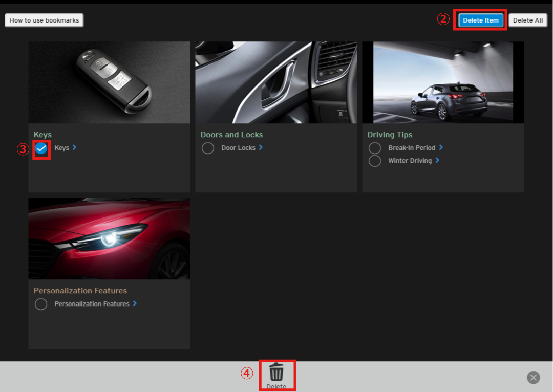Click the chevron beside Door Locks
Image resolution: width=553 pixels, height=392 pixels.
pos(261,147)
